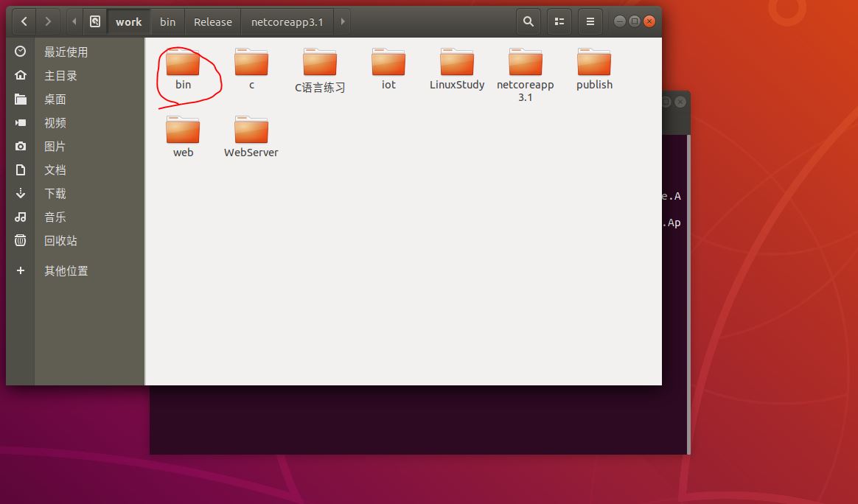Open the LinuxStudy folder
This screenshot has height=504, width=858.
tap(456, 66)
